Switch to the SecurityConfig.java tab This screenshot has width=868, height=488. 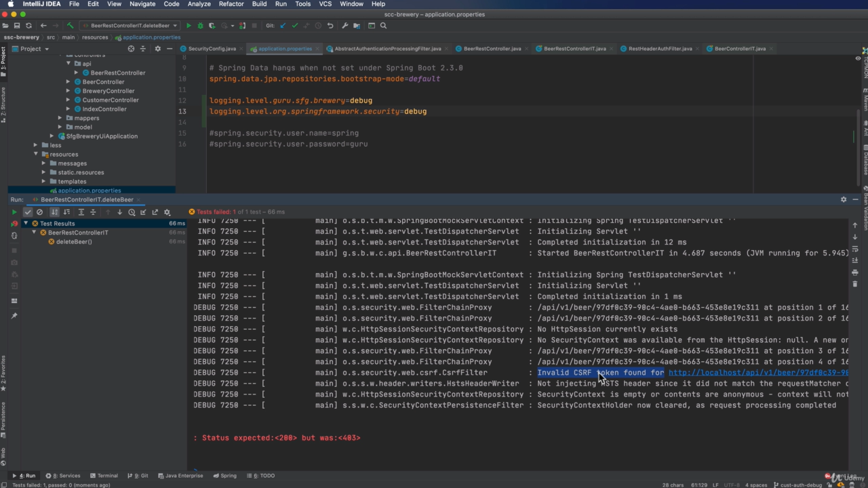point(212,49)
